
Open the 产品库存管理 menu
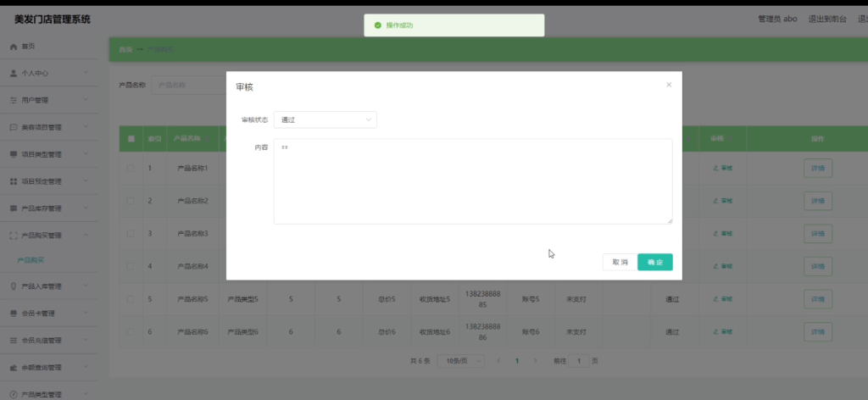48,208
